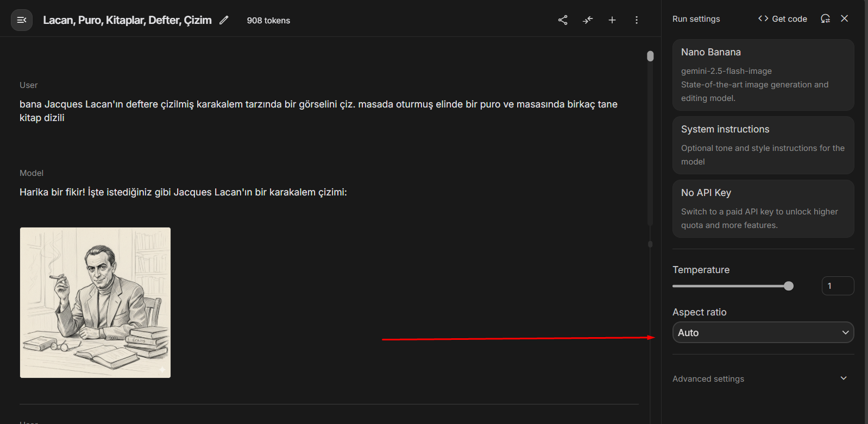Open the three-dot more options menu

(x=637, y=20)
